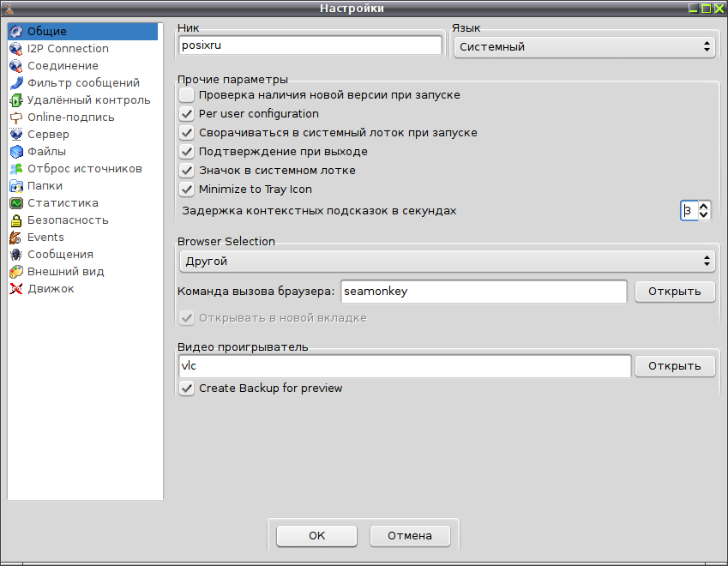This screenshot has height=566, width=728.
Task: Click the Ник text field
Action: point(310,45)
